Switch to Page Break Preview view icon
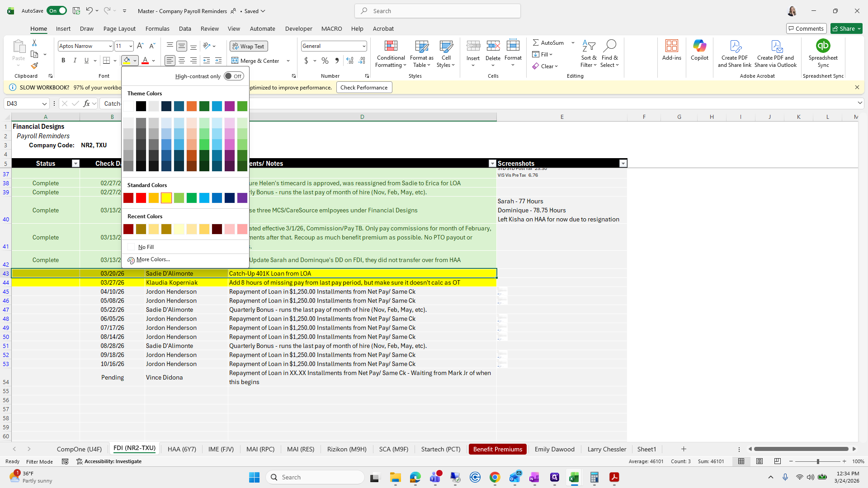868x488 pixels. click(778, 461)
